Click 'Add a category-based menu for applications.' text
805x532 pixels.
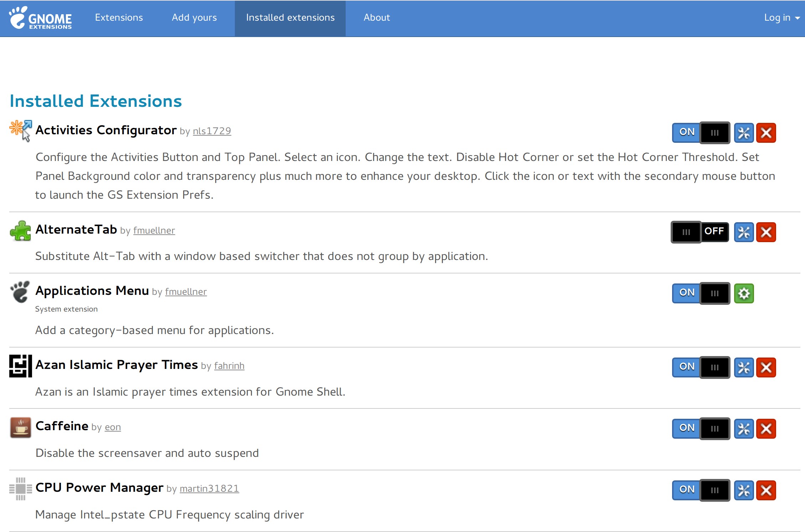pos(155,330)
